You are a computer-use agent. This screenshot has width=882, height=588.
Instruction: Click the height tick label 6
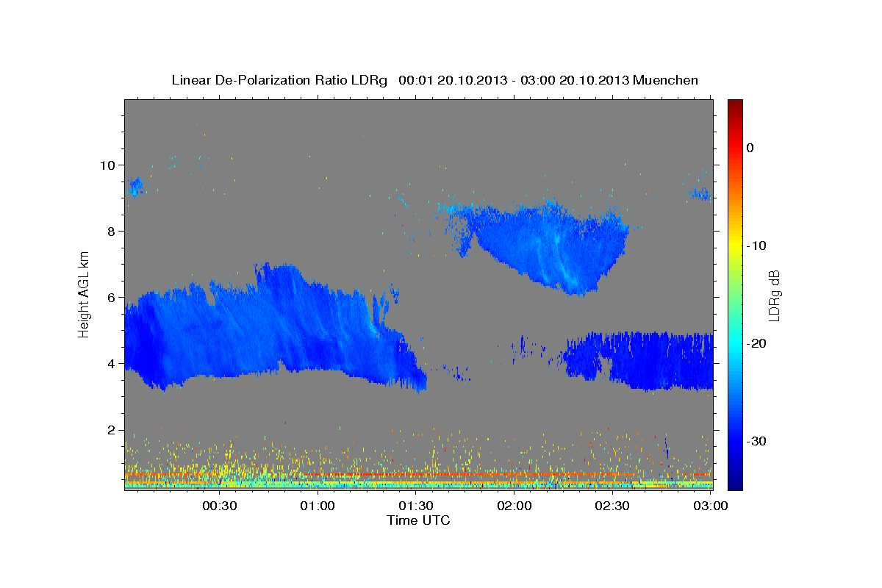pyautogui.click(x=112, y=298)
